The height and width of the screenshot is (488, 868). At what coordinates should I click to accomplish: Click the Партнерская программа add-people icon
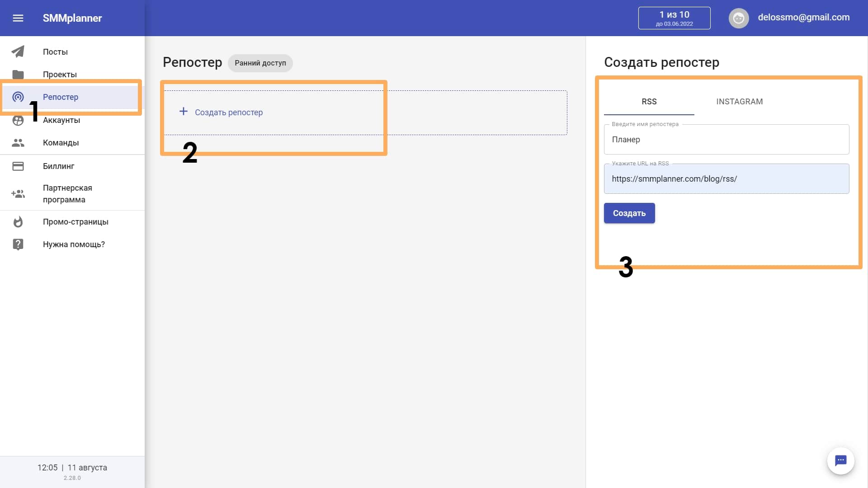[x=18, y=194]
